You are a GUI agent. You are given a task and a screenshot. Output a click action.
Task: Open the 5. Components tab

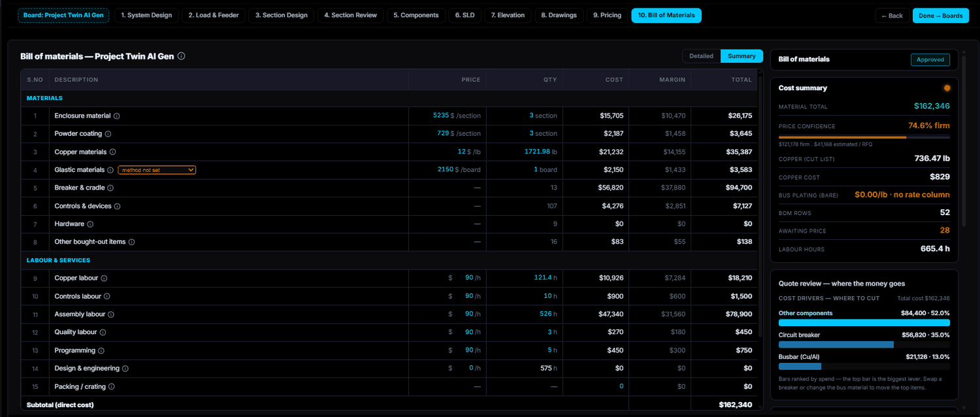[416, 15]
